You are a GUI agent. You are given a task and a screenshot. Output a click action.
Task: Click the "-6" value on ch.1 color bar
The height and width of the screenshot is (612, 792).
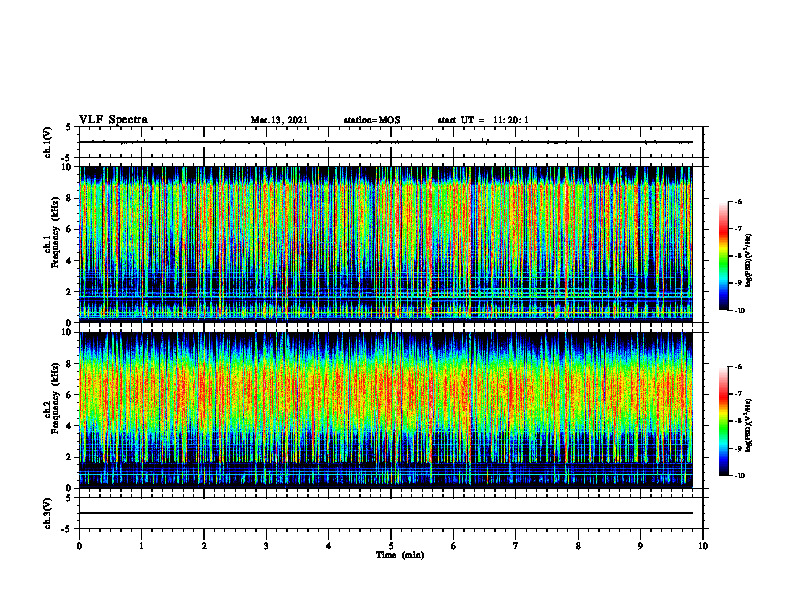tap(737, 201)
